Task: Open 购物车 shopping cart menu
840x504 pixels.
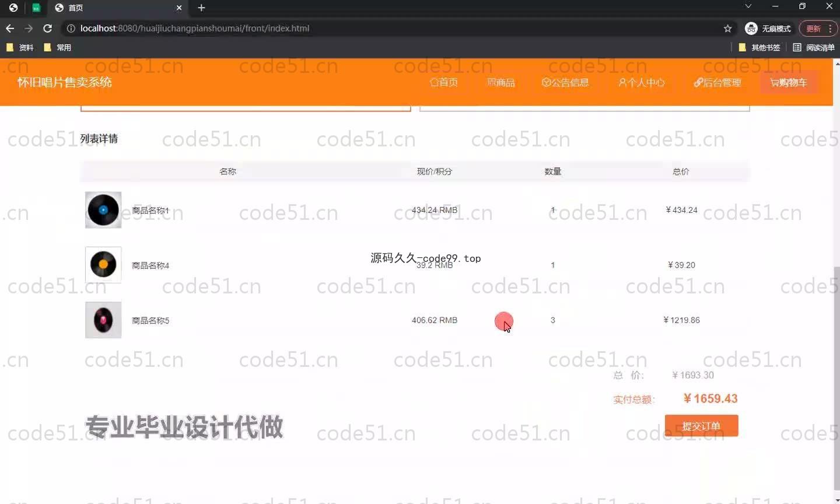Action: tap(789, 82)
